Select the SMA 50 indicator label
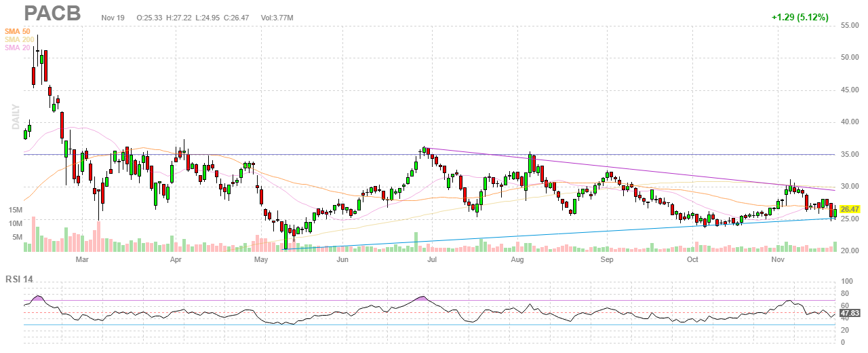868x353 pixels. (x=17, y=31)
